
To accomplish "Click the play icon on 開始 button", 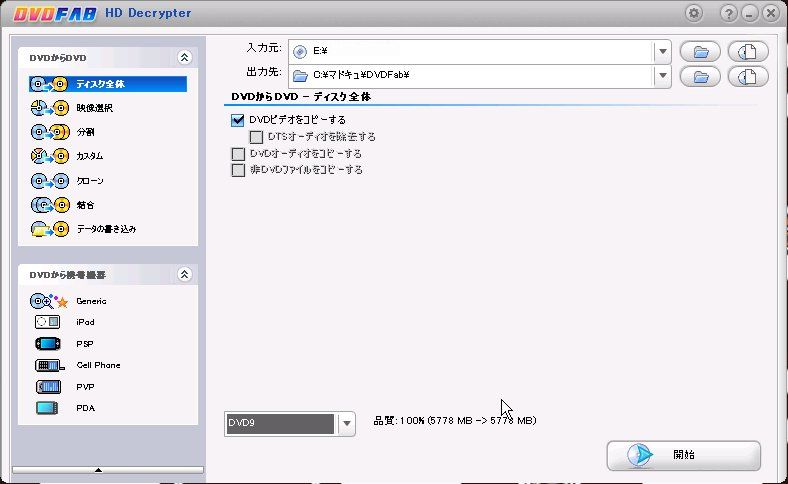I will [640, 455].
